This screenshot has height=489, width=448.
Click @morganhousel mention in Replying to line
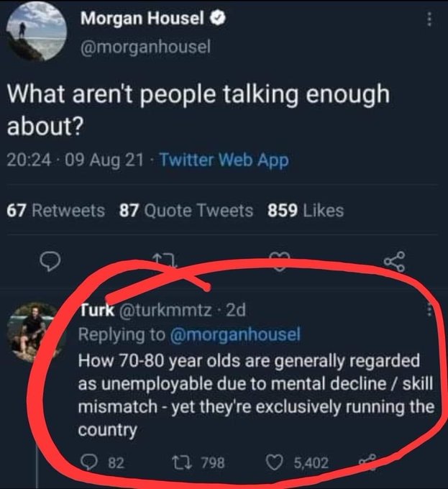click(235, 334)
